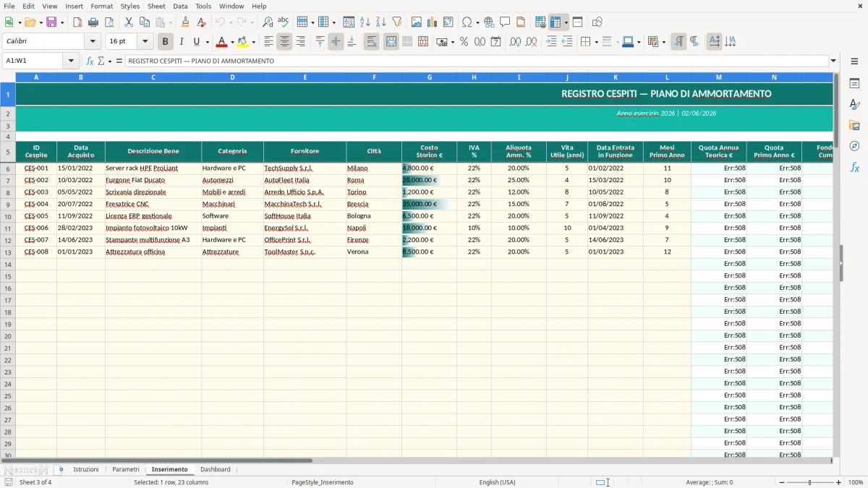Select cell containing Fresatrice CNC

pyautogui.click(x=153, y=204)
